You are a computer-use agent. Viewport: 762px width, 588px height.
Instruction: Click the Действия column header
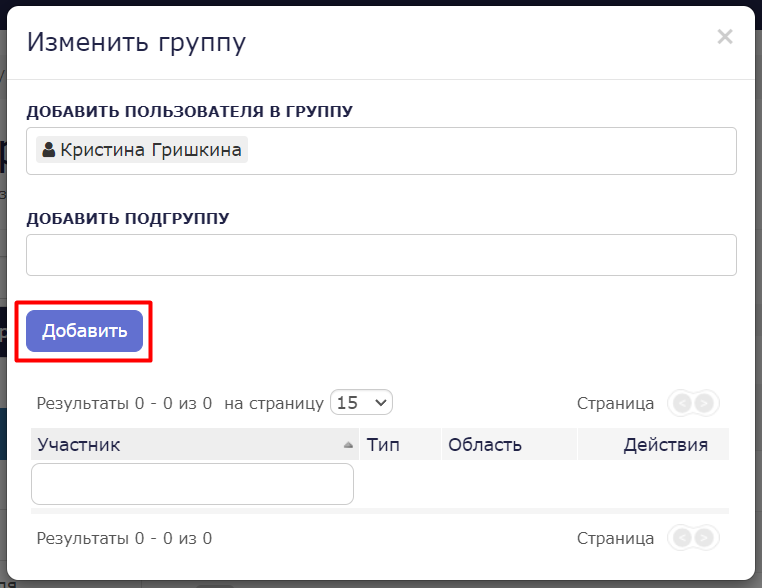pos(654,444)
